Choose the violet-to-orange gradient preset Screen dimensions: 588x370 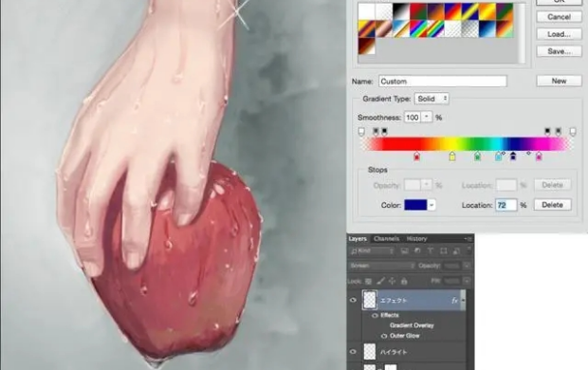pos(435,11)
